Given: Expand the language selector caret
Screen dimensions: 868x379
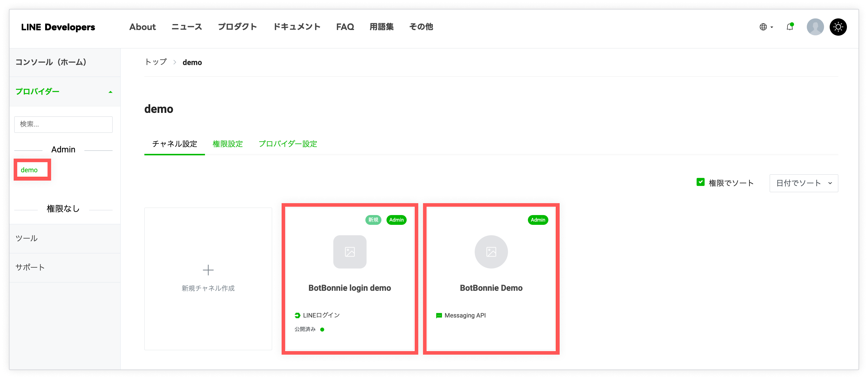Looking at the screenshot, I should coord(772,27).
